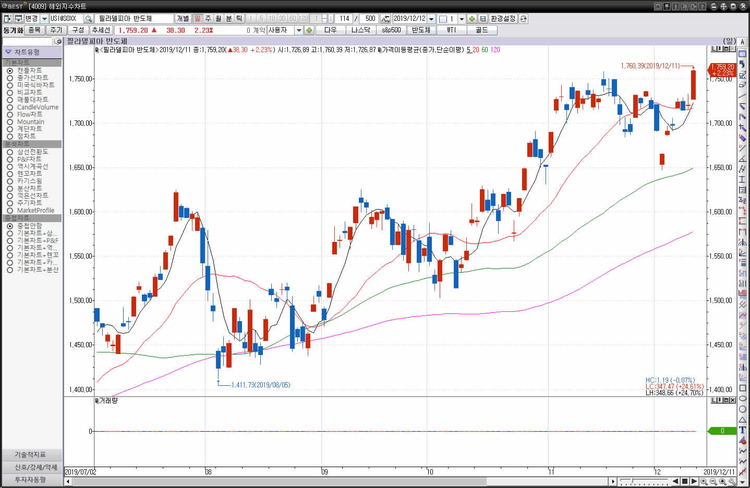Viewport: 750px width, 488px height.
Task: Open 환경설정 settings button
Action: click(x=503, y=19)
